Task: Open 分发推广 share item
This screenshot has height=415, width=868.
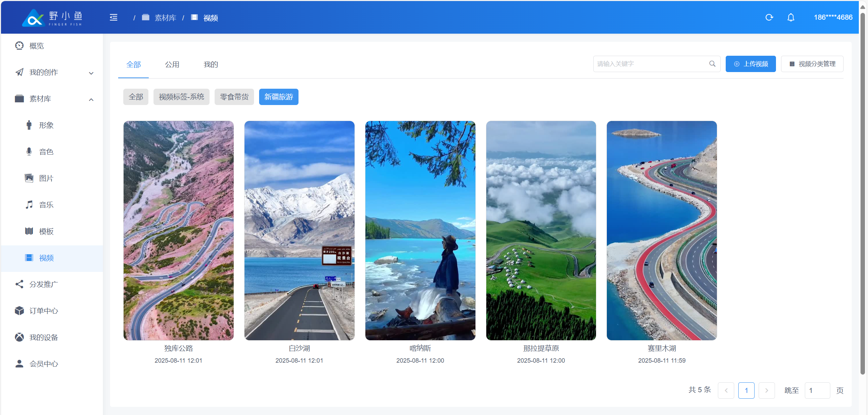Action: point(43,284)
